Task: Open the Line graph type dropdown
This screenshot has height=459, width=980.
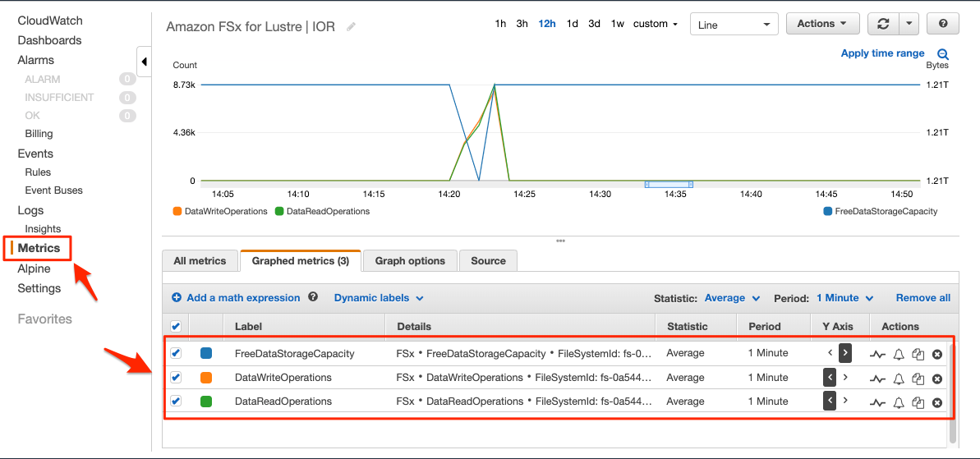Action: (x=734, y=24)
